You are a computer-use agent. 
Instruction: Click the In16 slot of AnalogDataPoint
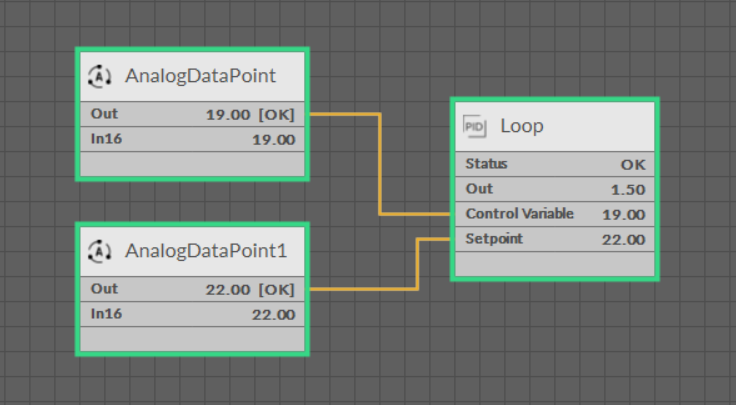pos(104,139)
